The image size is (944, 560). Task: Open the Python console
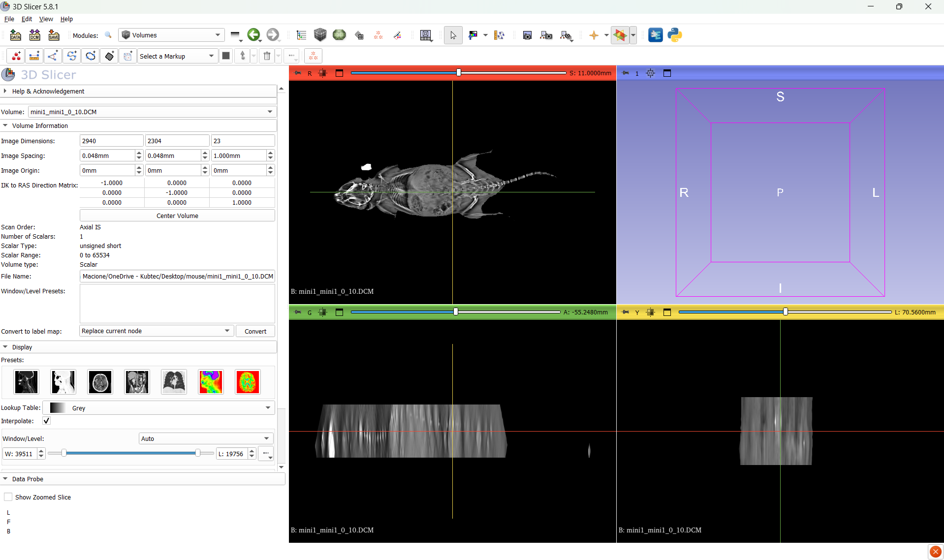click(675, 35)
